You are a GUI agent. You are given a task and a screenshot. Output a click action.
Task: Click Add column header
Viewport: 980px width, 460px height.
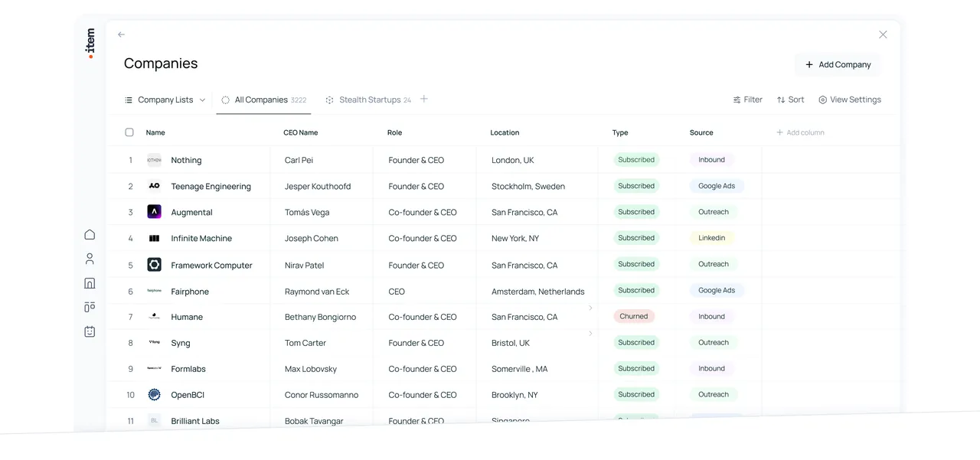coord(800,132)
